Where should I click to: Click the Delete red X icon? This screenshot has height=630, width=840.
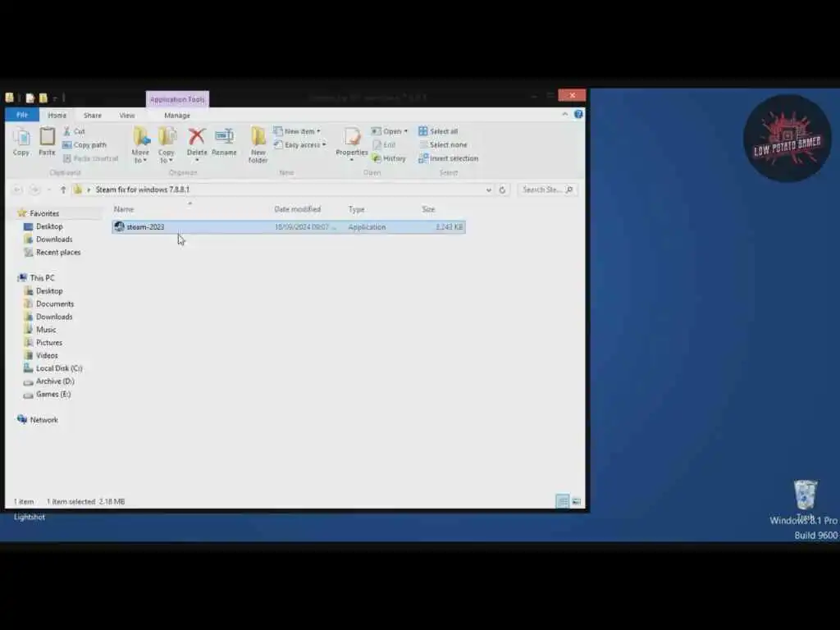tap(197, 137)
